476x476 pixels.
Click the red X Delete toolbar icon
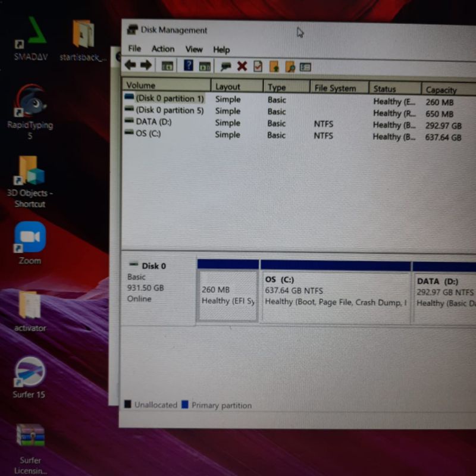click(242, 66)
